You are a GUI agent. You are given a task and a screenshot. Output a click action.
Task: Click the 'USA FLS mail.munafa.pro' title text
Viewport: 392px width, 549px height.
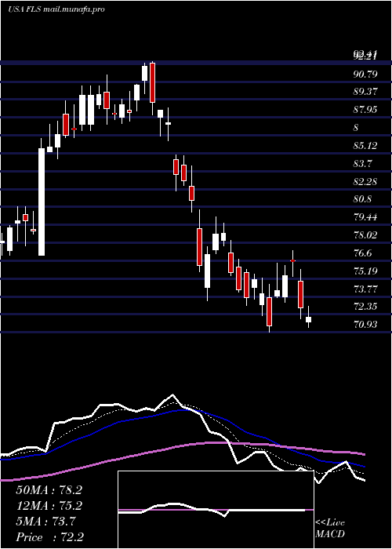56,9
